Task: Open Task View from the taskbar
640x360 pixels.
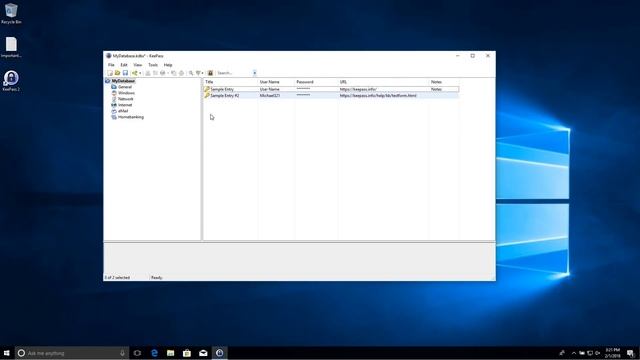Action: coord(137,353)
